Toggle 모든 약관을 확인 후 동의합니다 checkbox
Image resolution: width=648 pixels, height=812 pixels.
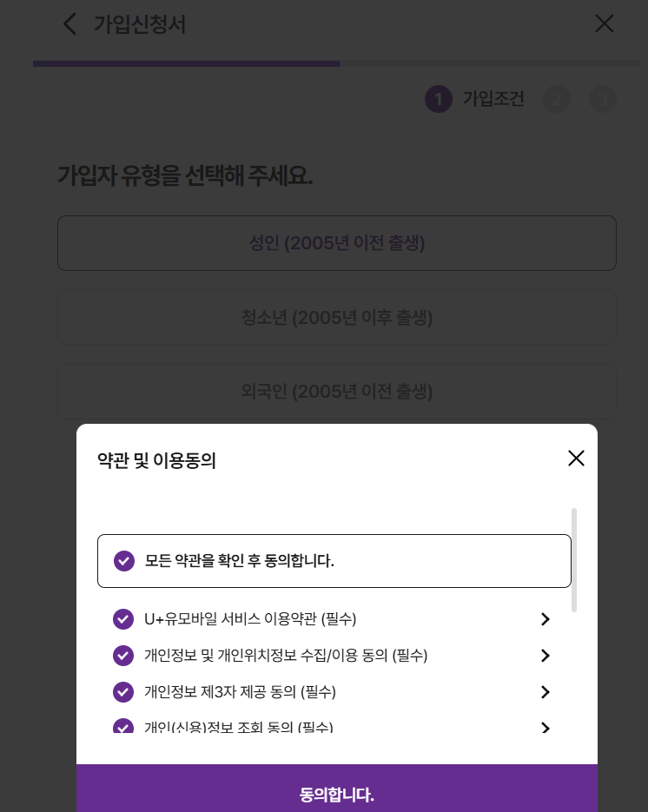(x=124, y=561)
